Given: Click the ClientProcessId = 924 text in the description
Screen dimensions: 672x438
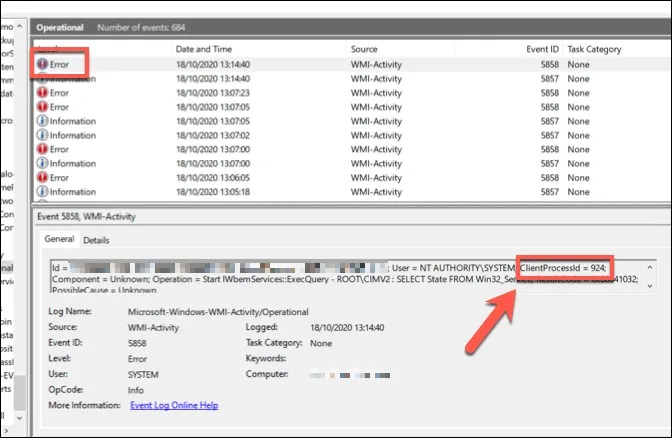Looking at the screenshot, I should [x=563, y=268].
